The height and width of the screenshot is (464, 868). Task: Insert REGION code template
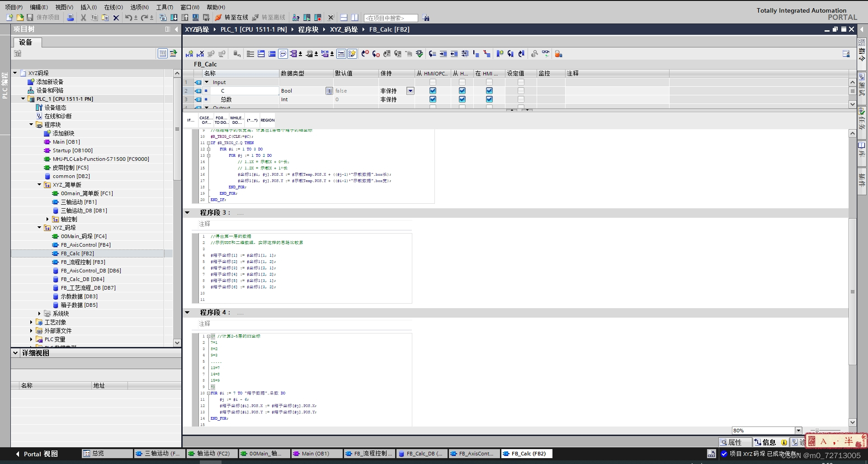pyautogui.click(x=268, y=120)
